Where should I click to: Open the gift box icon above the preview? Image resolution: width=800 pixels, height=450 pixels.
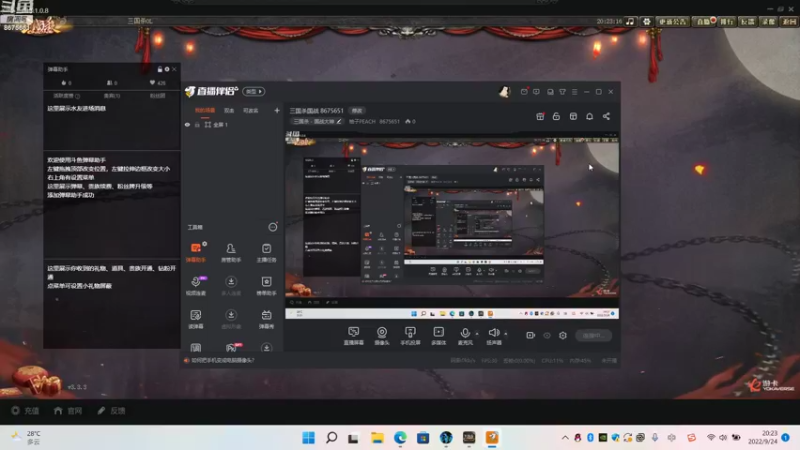point(540,116)
